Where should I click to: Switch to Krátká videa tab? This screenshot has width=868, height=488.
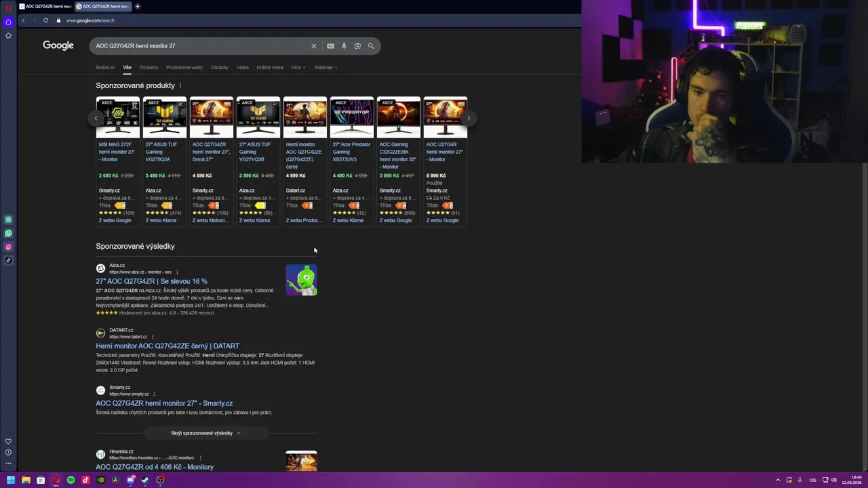coord(270,67)
